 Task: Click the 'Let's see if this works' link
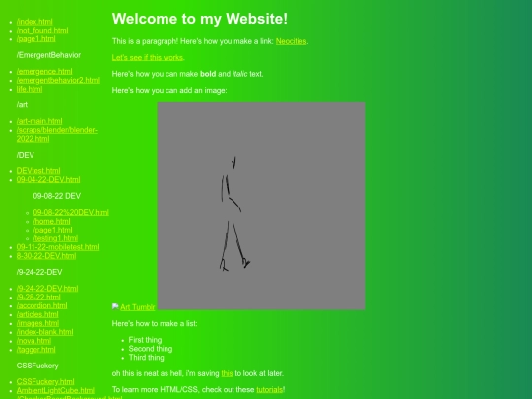[x=148, y=58]
